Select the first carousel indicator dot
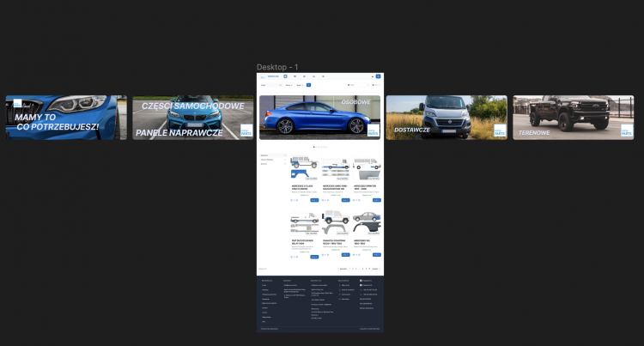Viewport: 644px width, 346px height. (x=314, y=147)
